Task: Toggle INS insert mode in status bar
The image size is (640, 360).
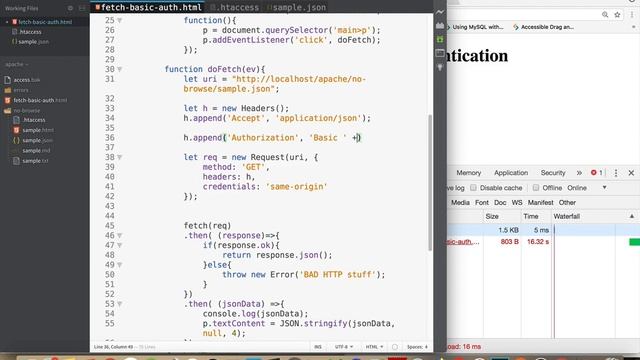Action: [318, 347]
